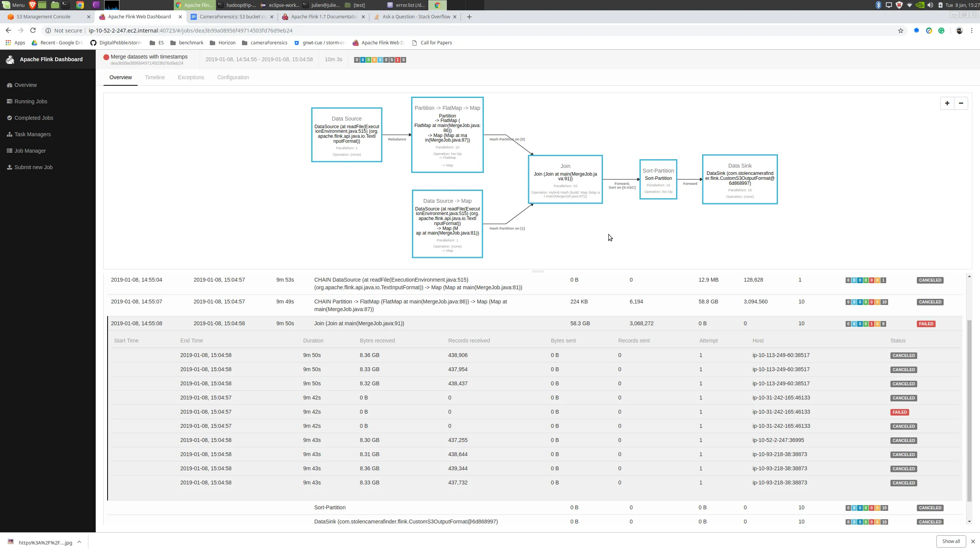Image resolution: width=980 pixels, height=551 pixels.
Task: Switch to the Exceptions tab
Action: point(191,78)
